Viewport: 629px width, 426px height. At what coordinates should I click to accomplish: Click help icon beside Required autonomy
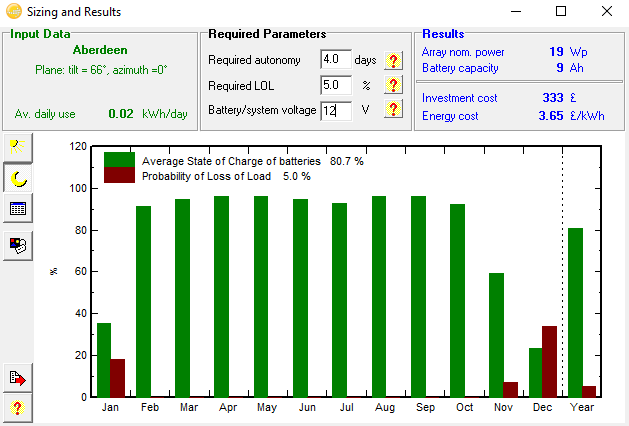[393, 61]
